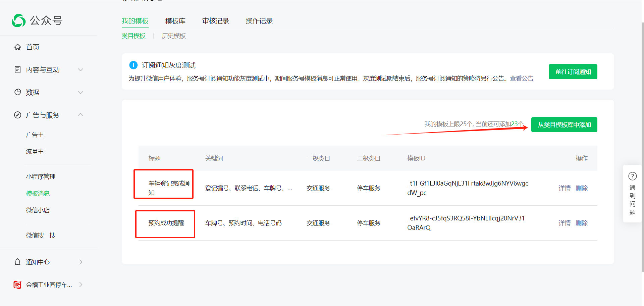This screenshot has height=306, width=644.
Task: Select the 历史模板 sub-tab
Action: tap(174, 36)
